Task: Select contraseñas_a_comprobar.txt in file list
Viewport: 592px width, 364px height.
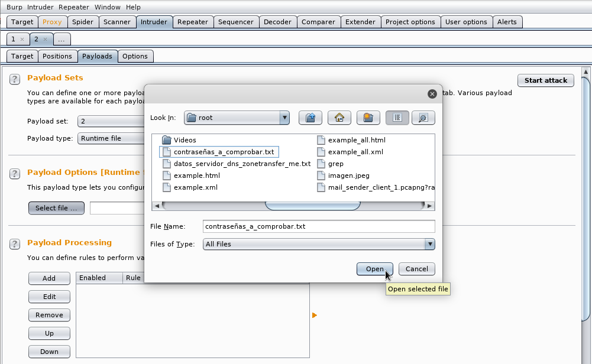Action: click(219, 152)
